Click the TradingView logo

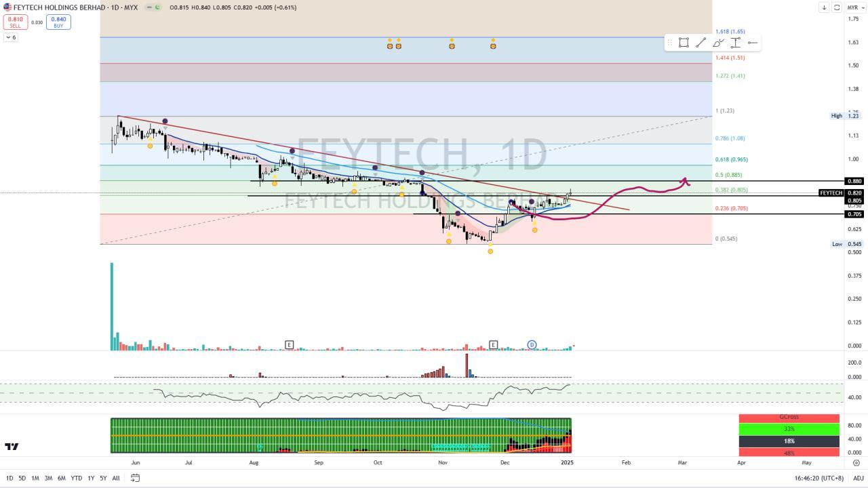pos(12,447)
